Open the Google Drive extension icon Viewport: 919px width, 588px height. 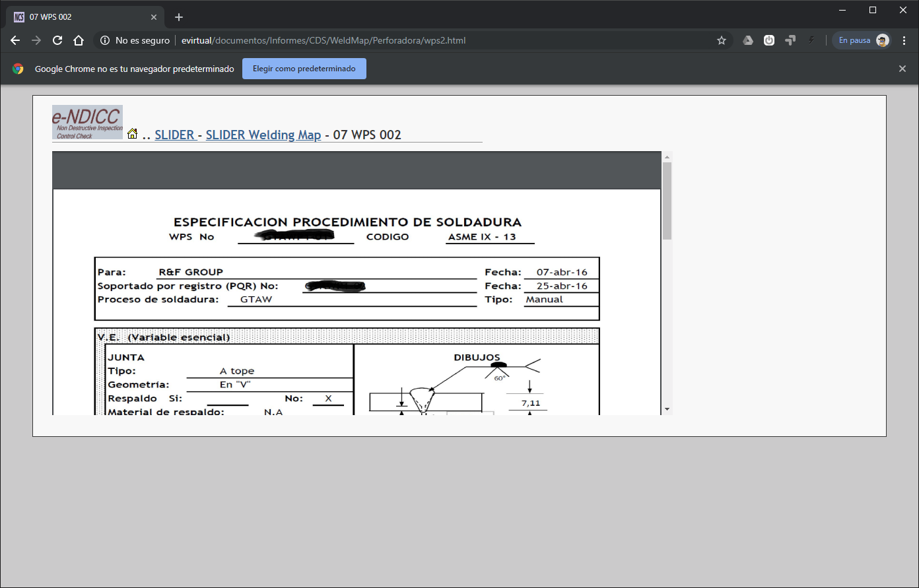(748, 40)
